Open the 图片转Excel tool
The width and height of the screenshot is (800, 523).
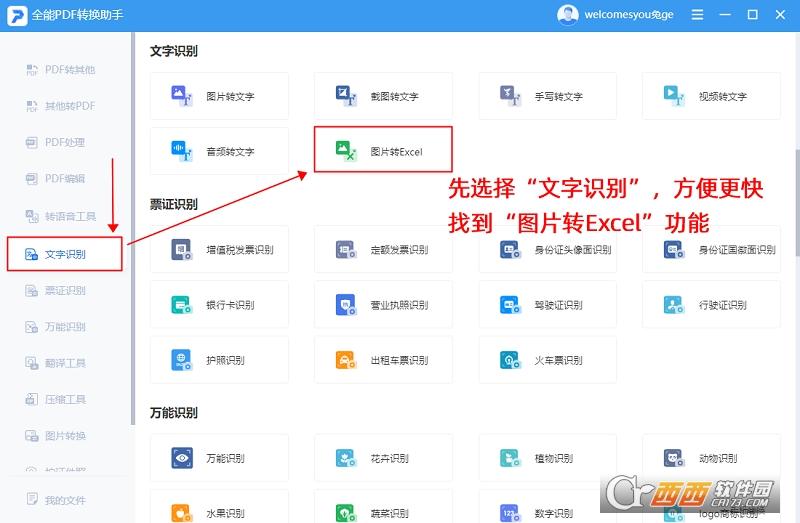click(x=383, y=150)
